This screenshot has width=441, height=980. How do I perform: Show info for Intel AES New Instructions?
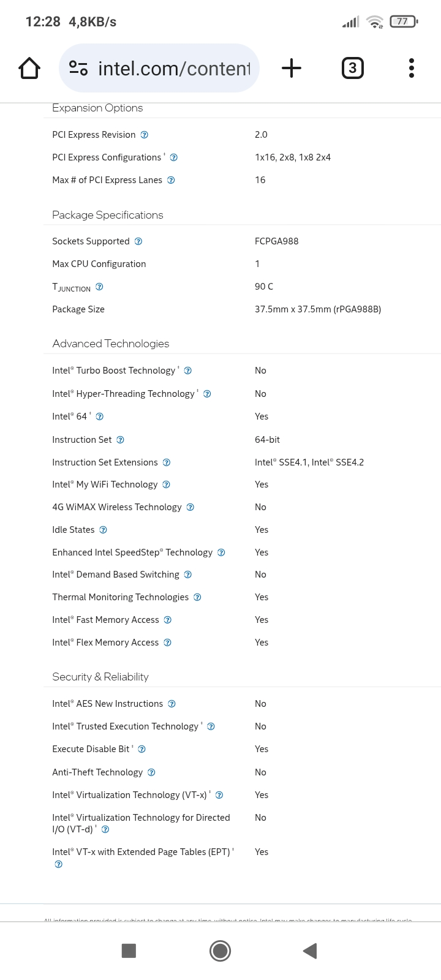point(172,704)
